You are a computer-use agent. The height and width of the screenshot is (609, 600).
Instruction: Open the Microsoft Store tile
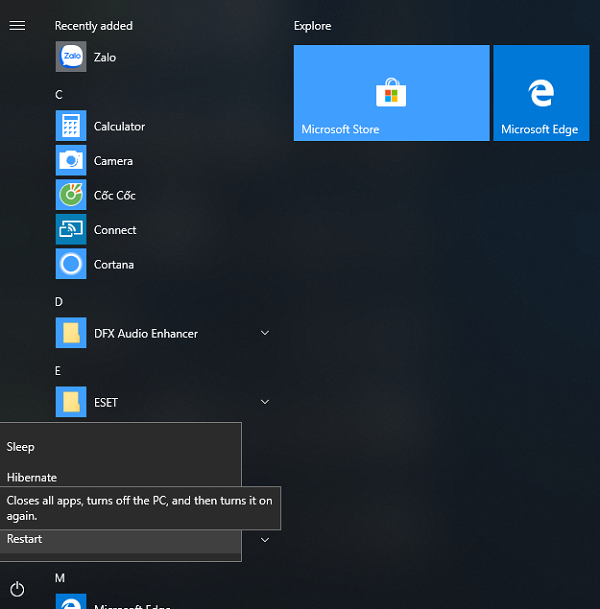tap(391, 93)
